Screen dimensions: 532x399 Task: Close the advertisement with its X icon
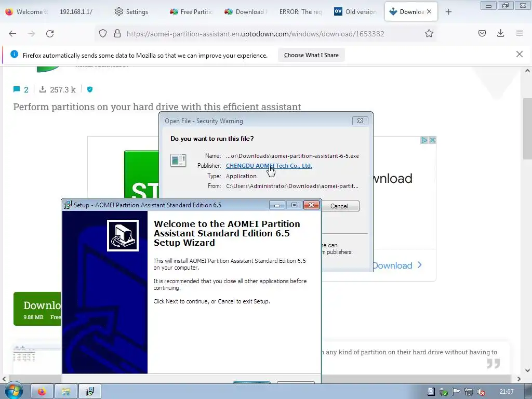coord(432,140)
